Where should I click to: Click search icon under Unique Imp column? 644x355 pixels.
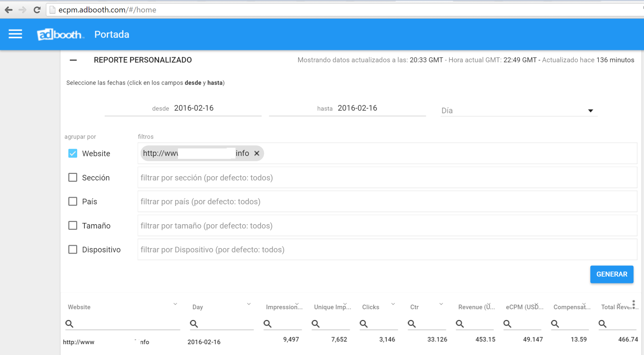pos(316,324)
